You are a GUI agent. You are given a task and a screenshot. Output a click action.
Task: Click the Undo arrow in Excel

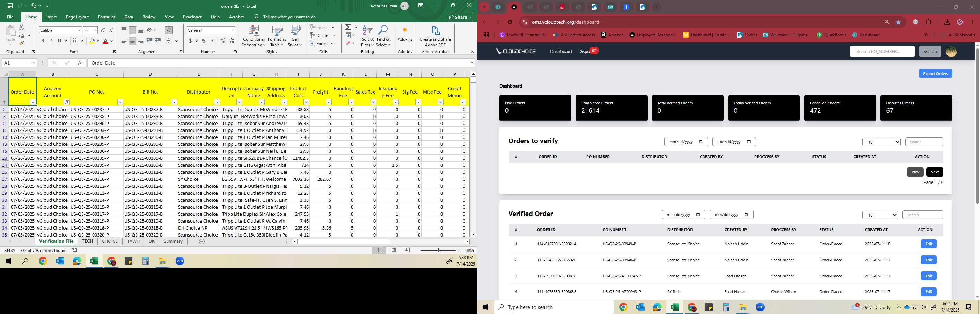click(x=34, y=6)
